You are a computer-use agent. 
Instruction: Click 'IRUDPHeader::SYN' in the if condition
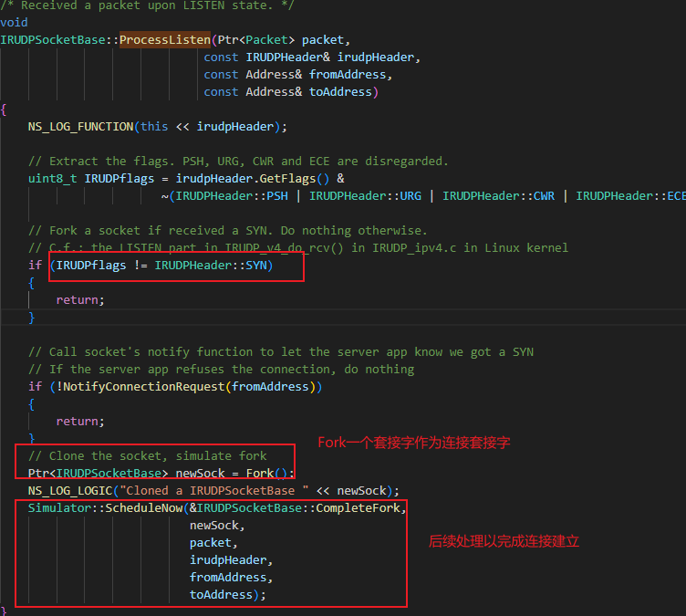pos(211,266)
